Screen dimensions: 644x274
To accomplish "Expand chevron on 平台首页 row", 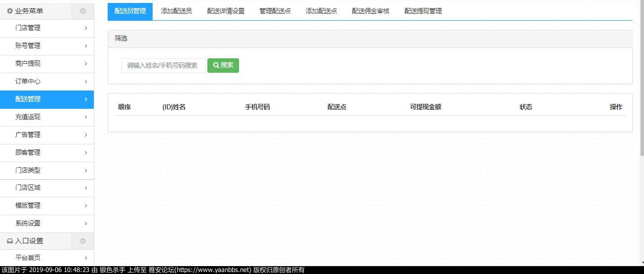I will tap(86, 258).
